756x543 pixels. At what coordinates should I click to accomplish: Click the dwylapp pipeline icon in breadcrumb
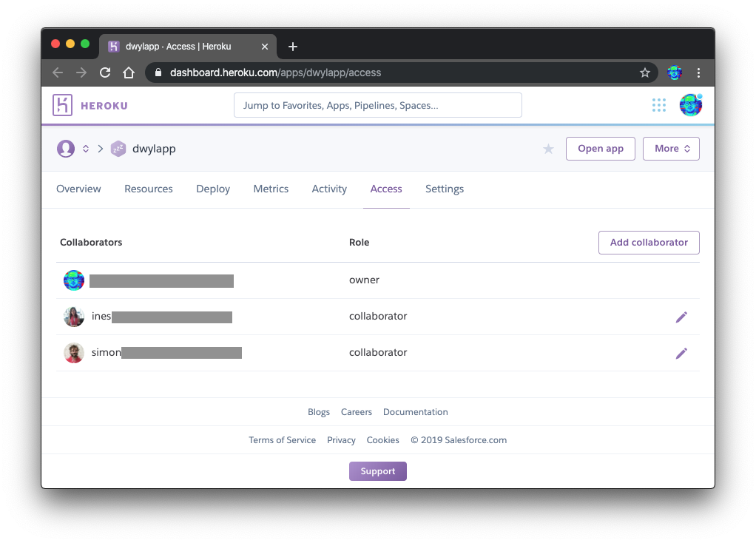(x=118, y=148)
